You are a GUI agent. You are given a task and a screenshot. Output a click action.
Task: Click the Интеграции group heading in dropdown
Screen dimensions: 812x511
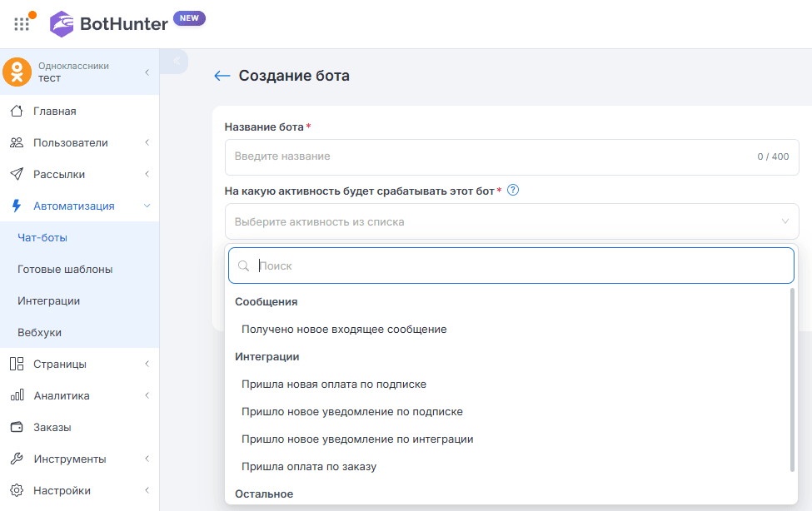267,357
